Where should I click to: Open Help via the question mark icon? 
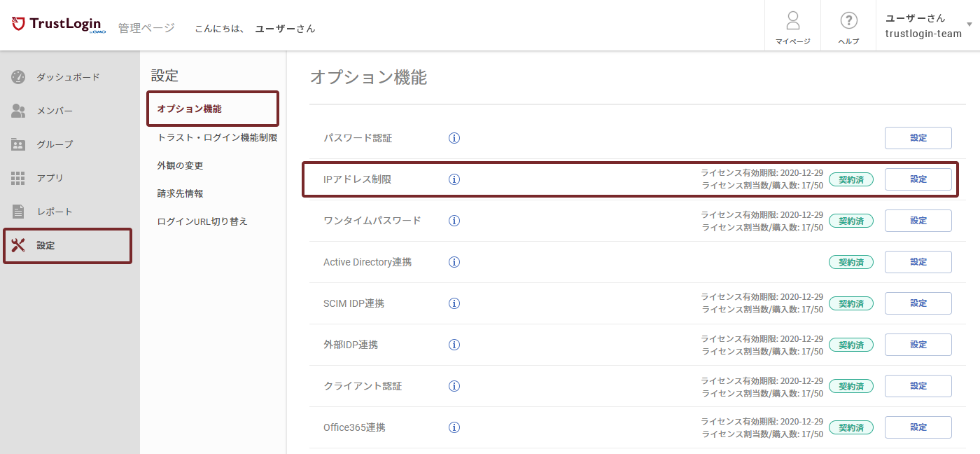848,20
